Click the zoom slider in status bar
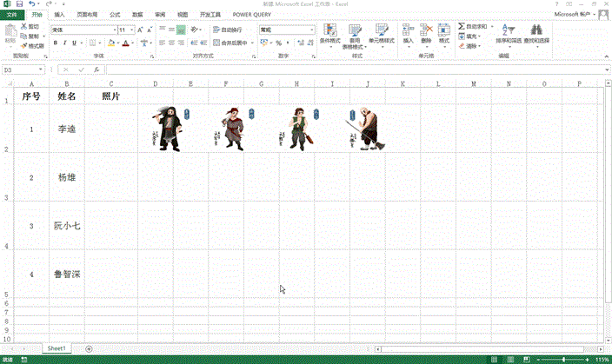The width and height of the screenshot is (612, 364). (564, 359)
